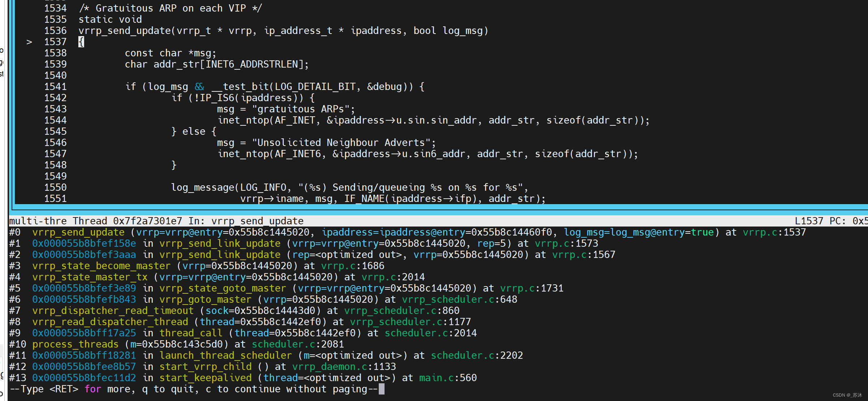Click the magenta 'for' word in paging prompt
Image resolution: width=868 pixels, height=401 pixels.
click(93, 389)
